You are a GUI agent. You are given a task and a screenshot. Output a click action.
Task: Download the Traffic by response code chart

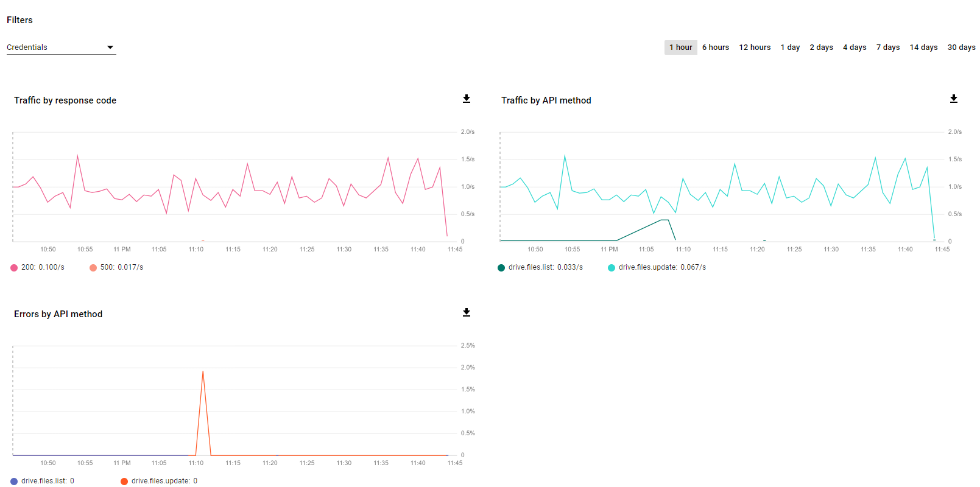click(x=467, y=99)
